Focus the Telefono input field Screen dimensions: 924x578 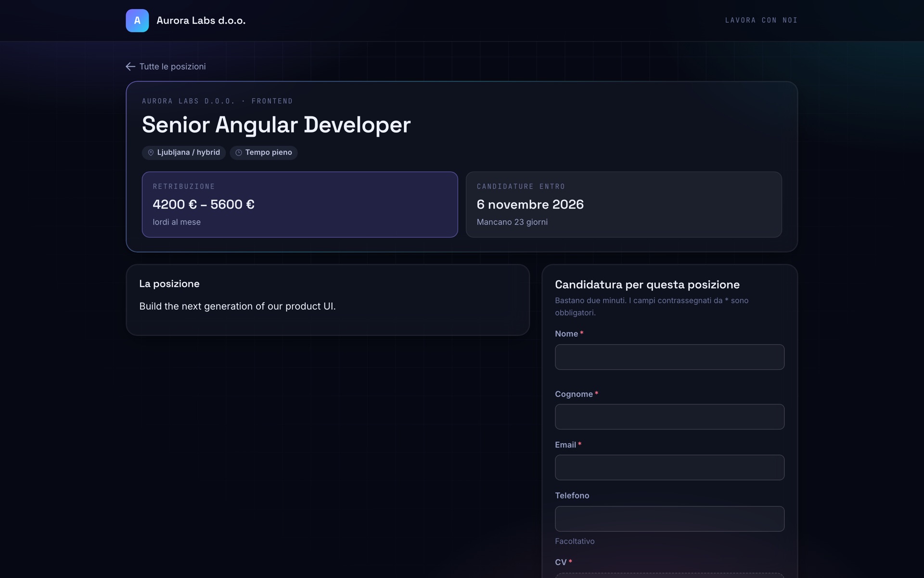pyautogui.click(x=669, y=519)
